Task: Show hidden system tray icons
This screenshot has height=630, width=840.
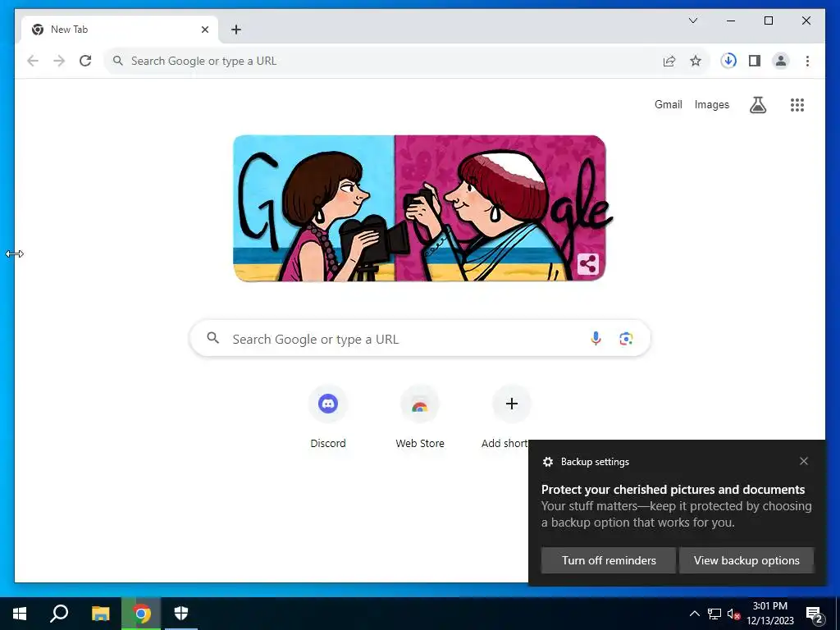Action: tap(694, 614)
